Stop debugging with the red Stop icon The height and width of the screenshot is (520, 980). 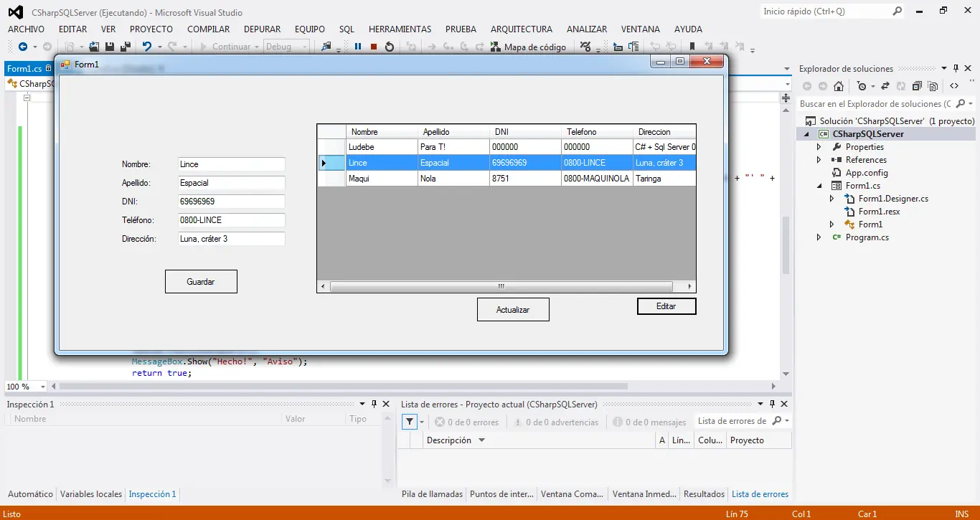point(374,47)
